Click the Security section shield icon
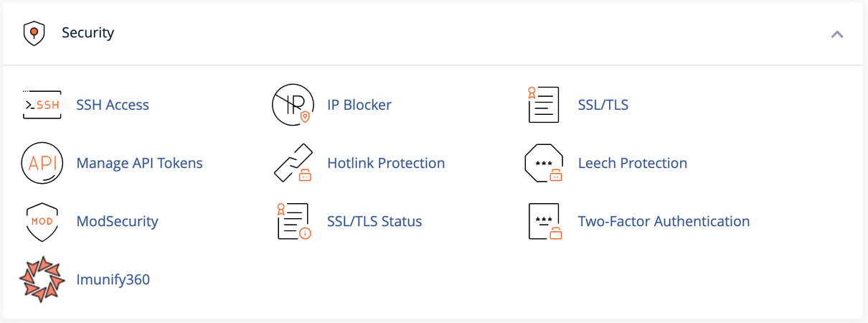Image resolution: width=868 pixels, height=323 pixels. click(34, 33)
